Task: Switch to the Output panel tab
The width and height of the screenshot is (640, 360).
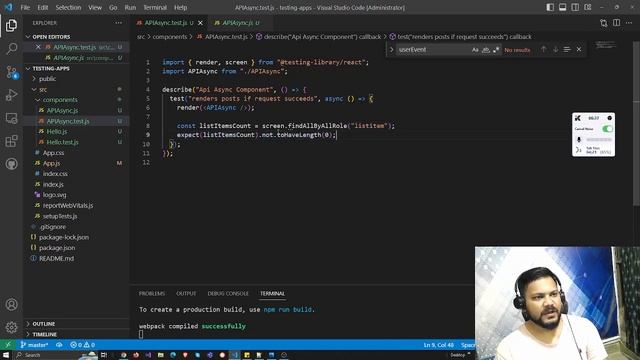Action: (186, 293)
